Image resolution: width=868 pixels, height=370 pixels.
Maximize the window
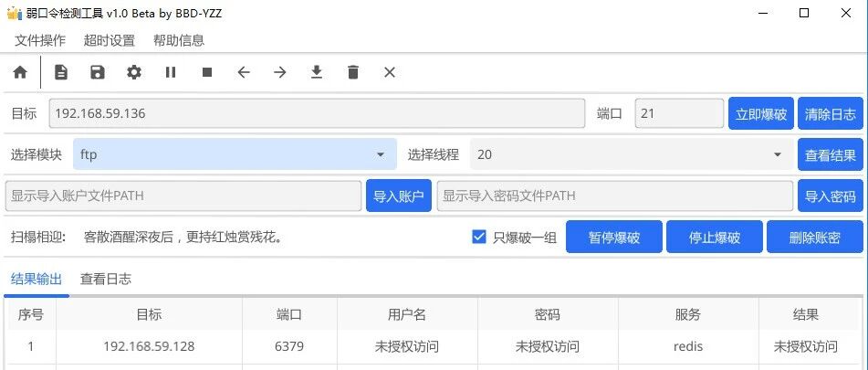804,14
